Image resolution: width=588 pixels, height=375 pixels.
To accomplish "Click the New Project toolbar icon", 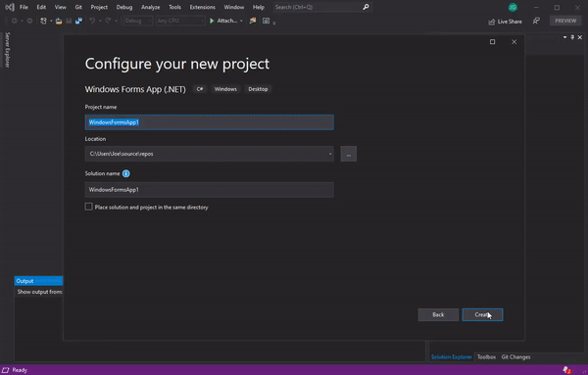I will point(43,21).
